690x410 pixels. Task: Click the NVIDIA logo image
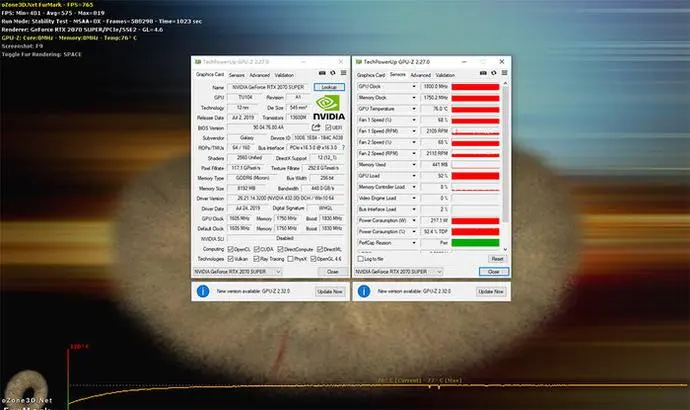(x=329, y=107)
